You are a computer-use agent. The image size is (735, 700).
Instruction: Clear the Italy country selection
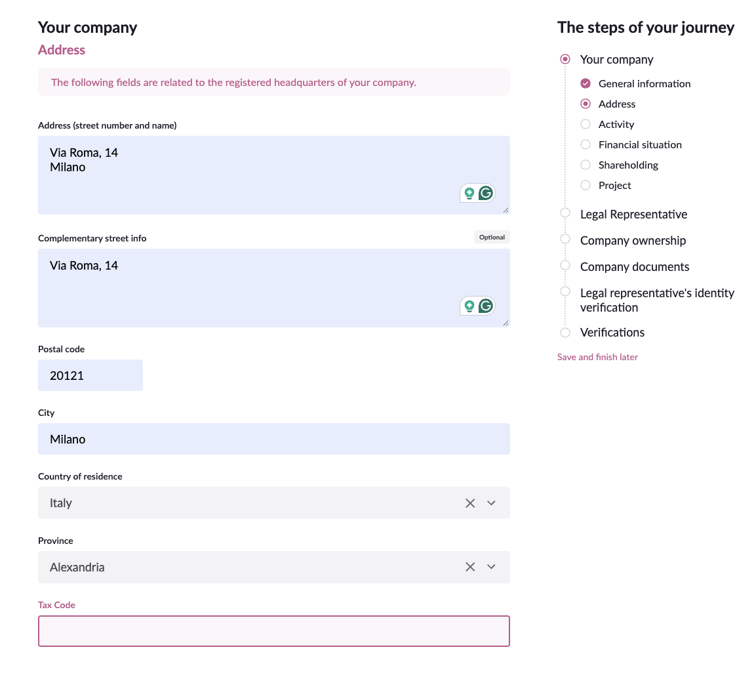(470, 503)
